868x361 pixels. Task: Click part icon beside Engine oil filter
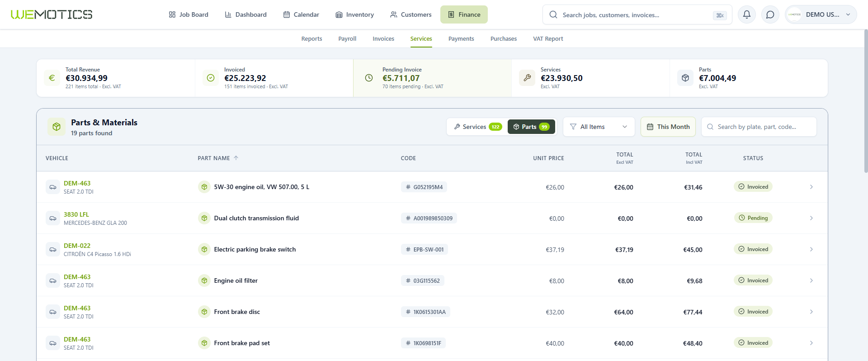point(204,280)
